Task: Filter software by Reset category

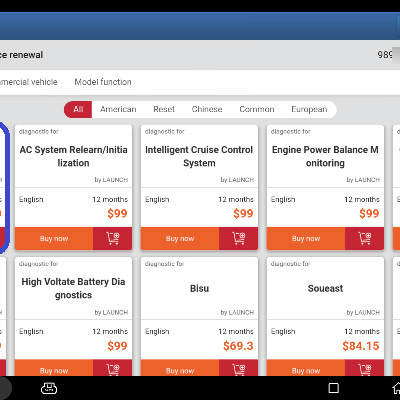Action: click(164, 109)
